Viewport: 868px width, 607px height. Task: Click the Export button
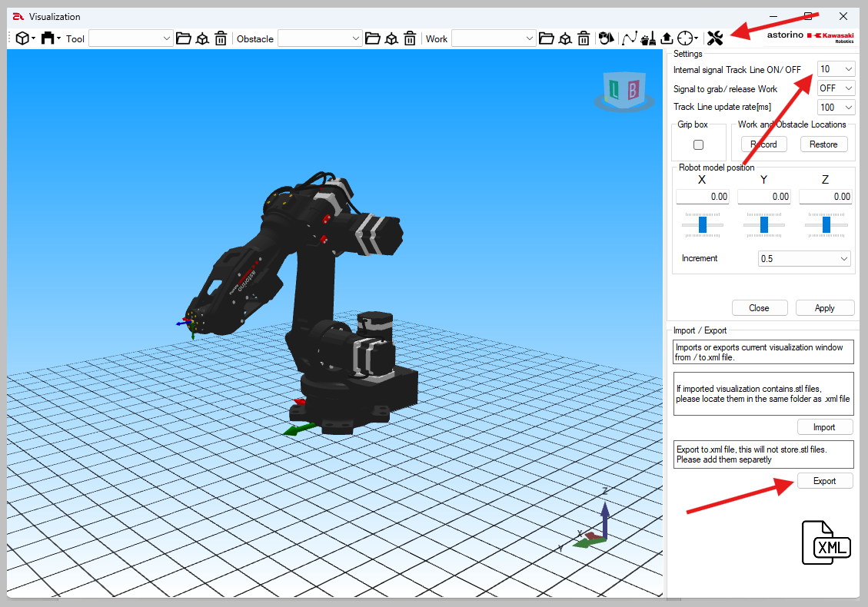pyautogui.click(x=824, y=481)
